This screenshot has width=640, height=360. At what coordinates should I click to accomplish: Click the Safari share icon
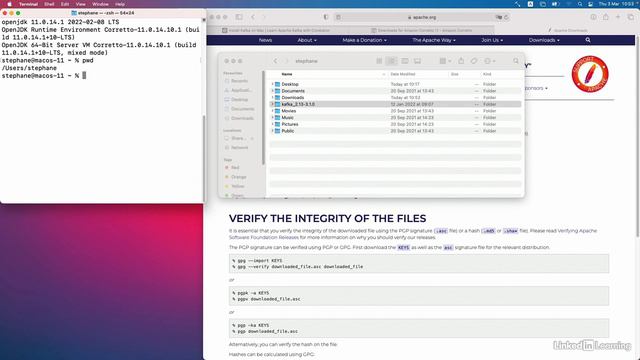[606, 17]
